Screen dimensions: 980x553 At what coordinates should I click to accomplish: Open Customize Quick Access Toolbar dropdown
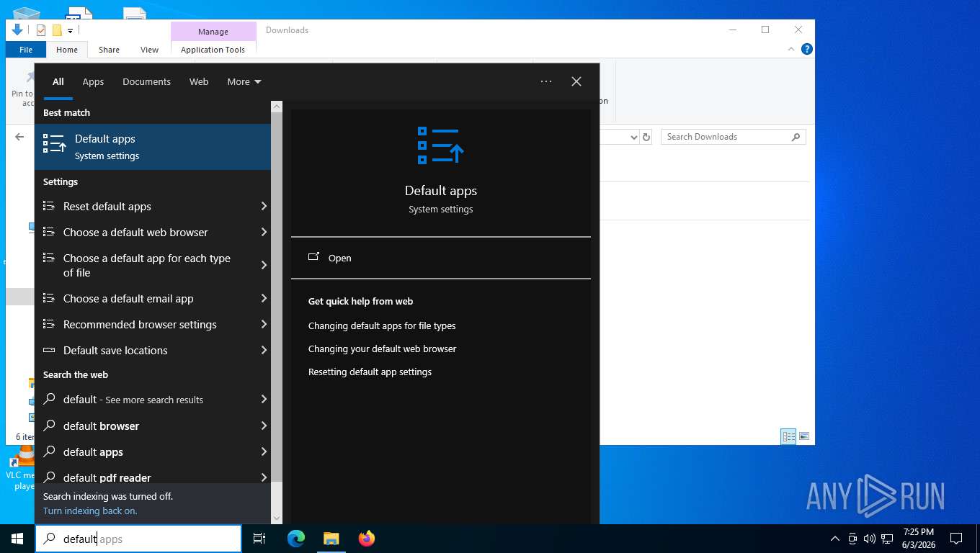click(70, 30)
